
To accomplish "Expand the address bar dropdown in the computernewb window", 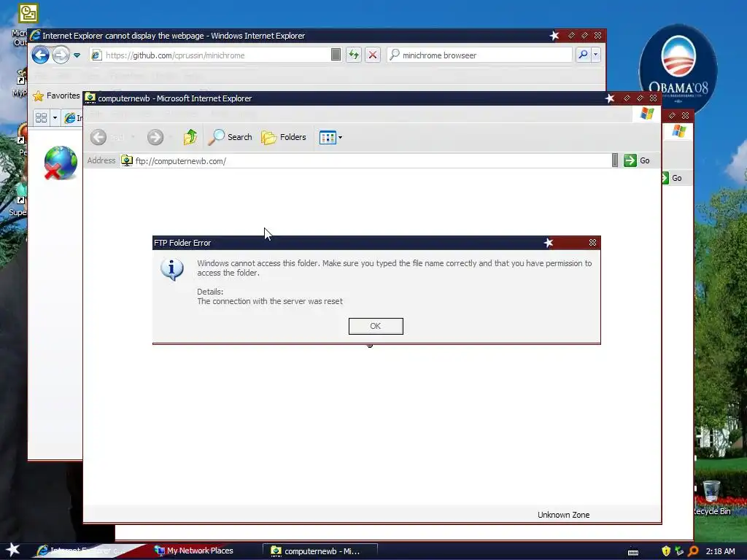I will pos(614,160).
